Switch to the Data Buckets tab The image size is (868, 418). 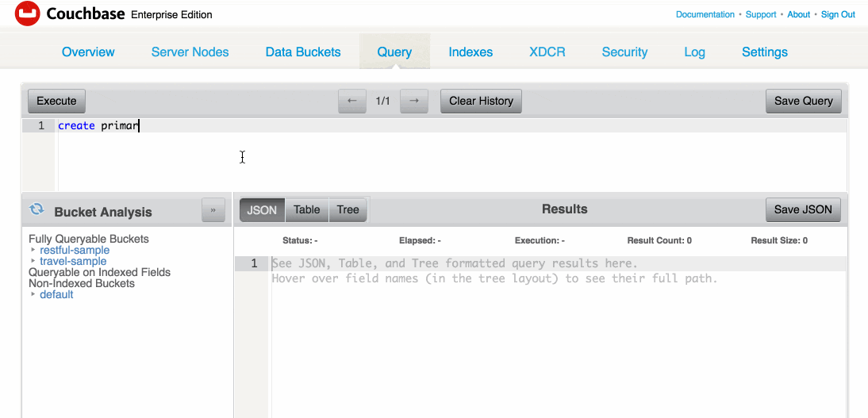pyautogui.click(x=303, y=52)
